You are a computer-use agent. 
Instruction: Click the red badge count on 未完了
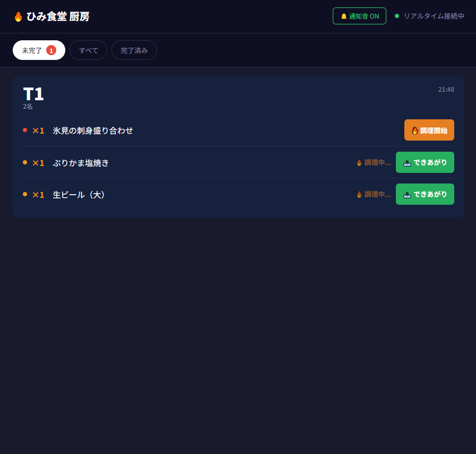pos(51,50)
